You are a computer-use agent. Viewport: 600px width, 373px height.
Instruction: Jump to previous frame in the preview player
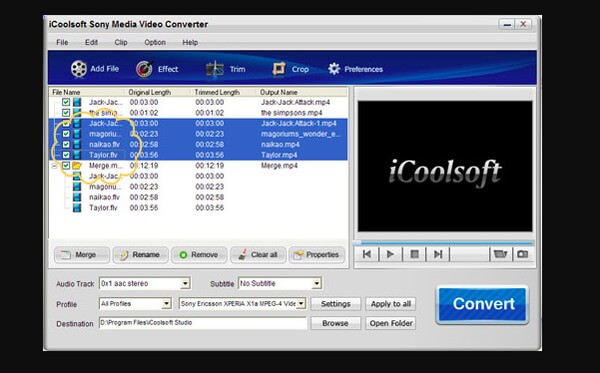pos(367,254)
